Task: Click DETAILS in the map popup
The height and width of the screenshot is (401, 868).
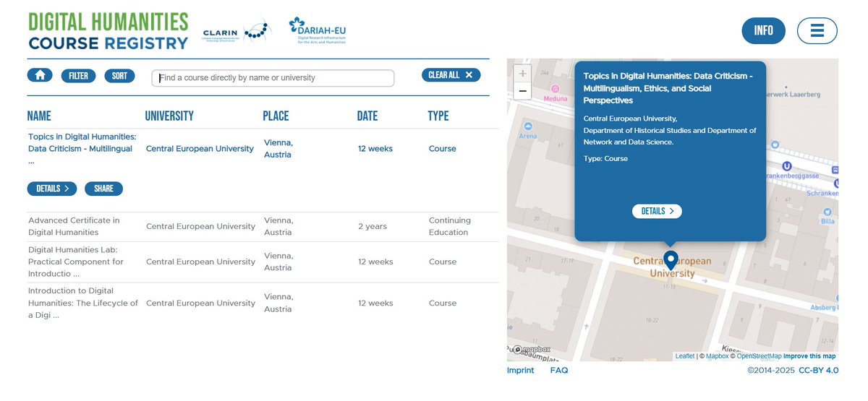Action: click(657, 211)
